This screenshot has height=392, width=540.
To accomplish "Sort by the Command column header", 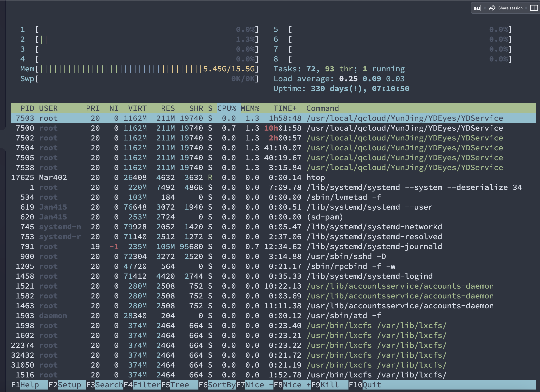I will click(x=323, y=108).
